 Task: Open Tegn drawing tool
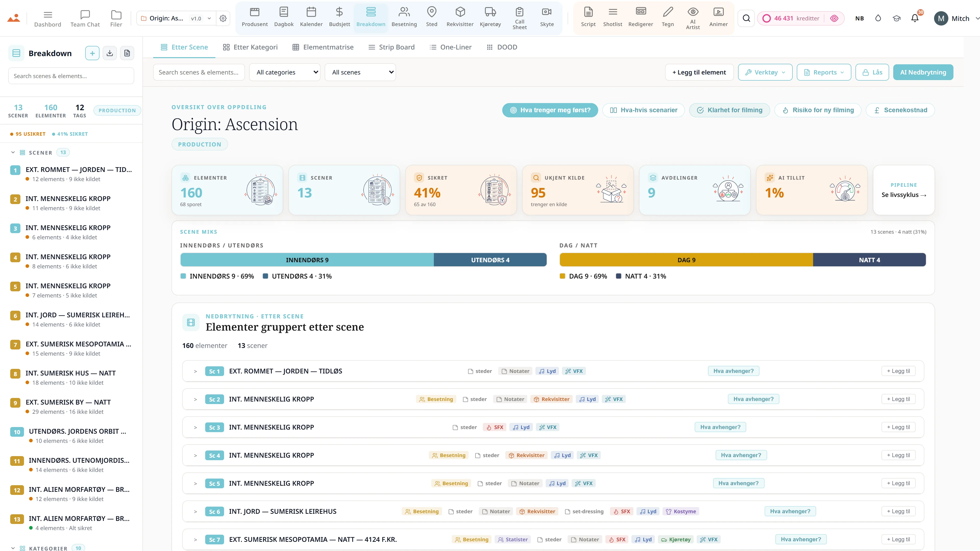pos(668,18)
